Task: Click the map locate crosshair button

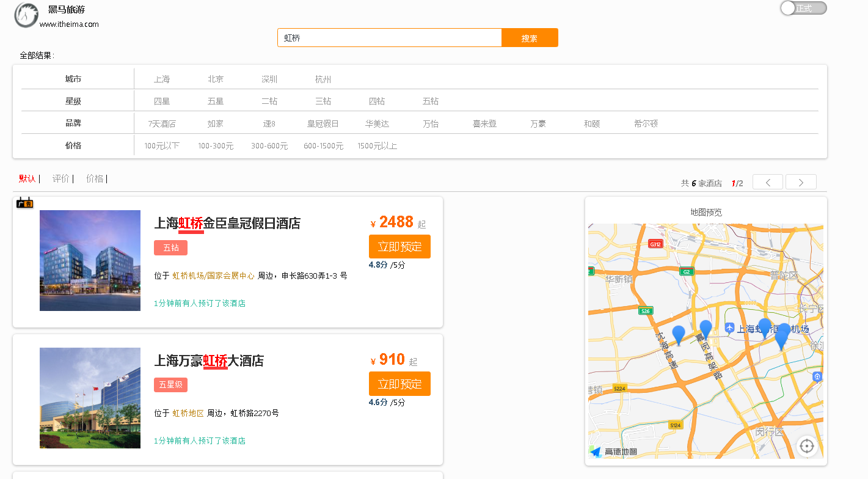Action: 807,446
